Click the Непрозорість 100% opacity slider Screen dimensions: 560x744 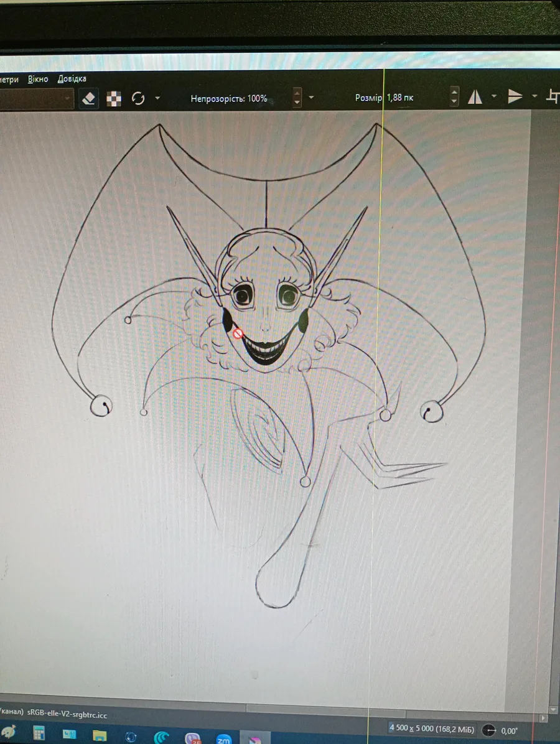pos(228,98)
